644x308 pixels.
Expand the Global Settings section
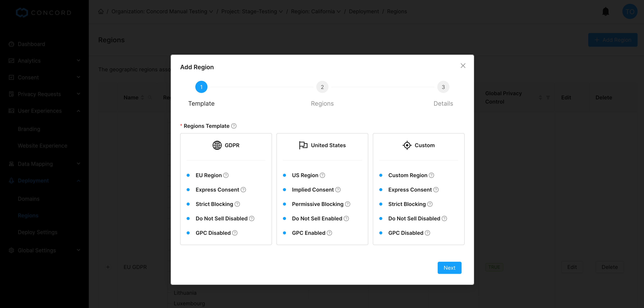(78, 250)
